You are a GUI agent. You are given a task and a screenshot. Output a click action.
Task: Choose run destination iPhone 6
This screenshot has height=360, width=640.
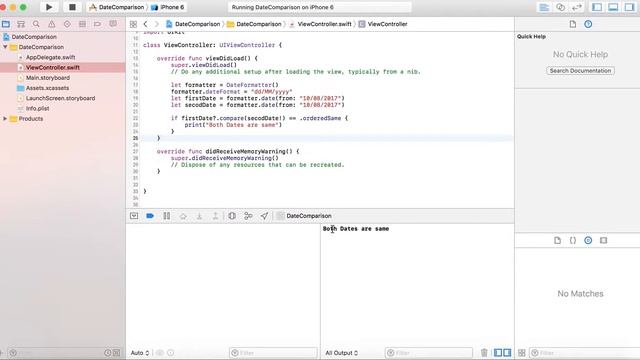[x=168, y=7]
